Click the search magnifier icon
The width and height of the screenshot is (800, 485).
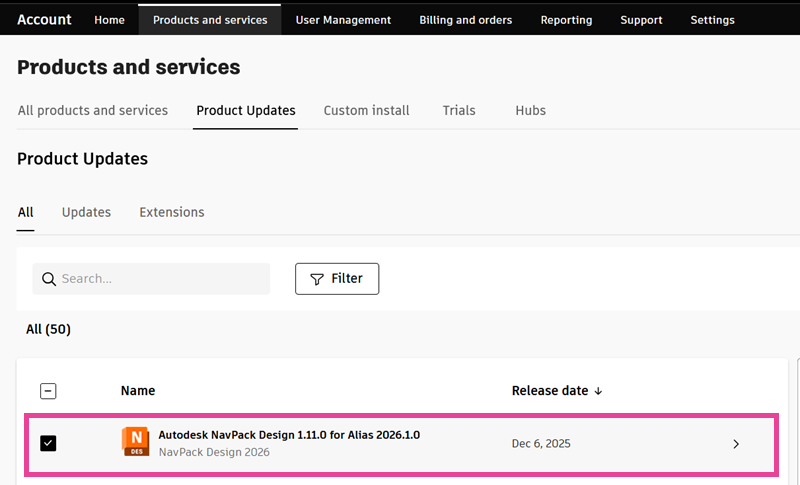click(49, 279)
